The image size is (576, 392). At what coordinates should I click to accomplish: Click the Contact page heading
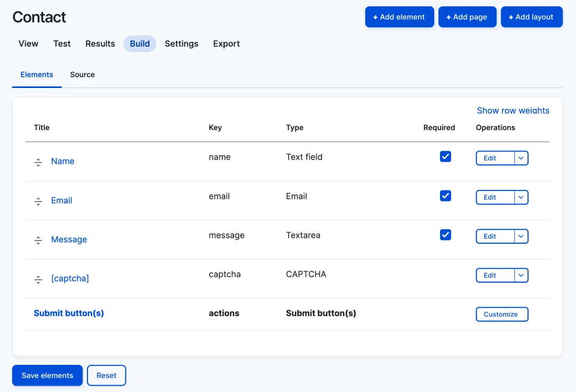pos(39,17)
